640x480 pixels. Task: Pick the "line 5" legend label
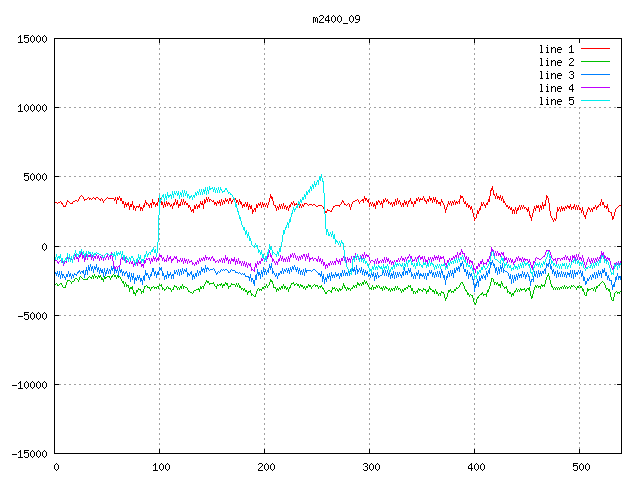(x=557, y=101)
